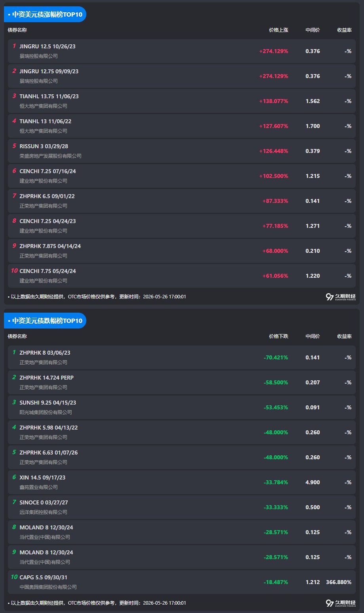This screenshot has height=613, width=364.
Task: Open CENCHI 7.75 05/24/24 bond name
Action: (48, 271)
